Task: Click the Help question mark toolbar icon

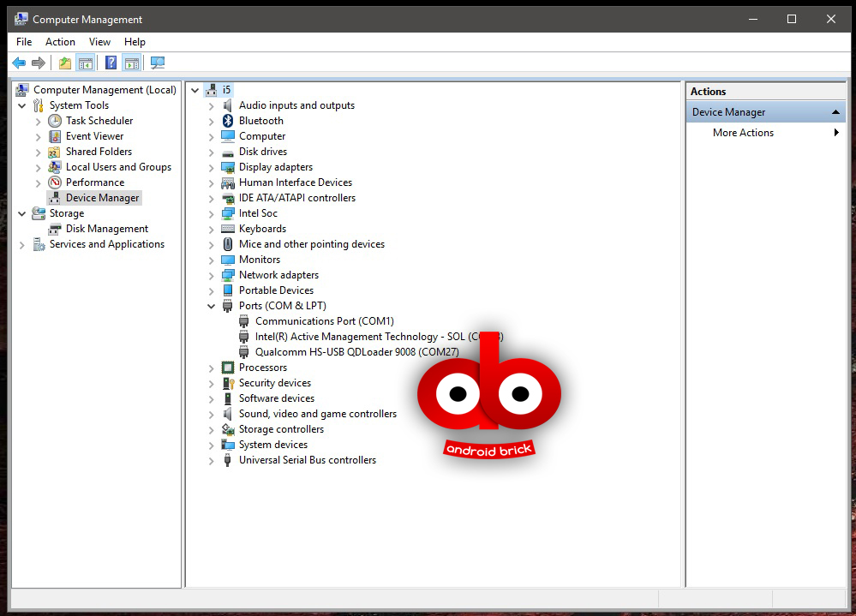Action: pos(111,63)
